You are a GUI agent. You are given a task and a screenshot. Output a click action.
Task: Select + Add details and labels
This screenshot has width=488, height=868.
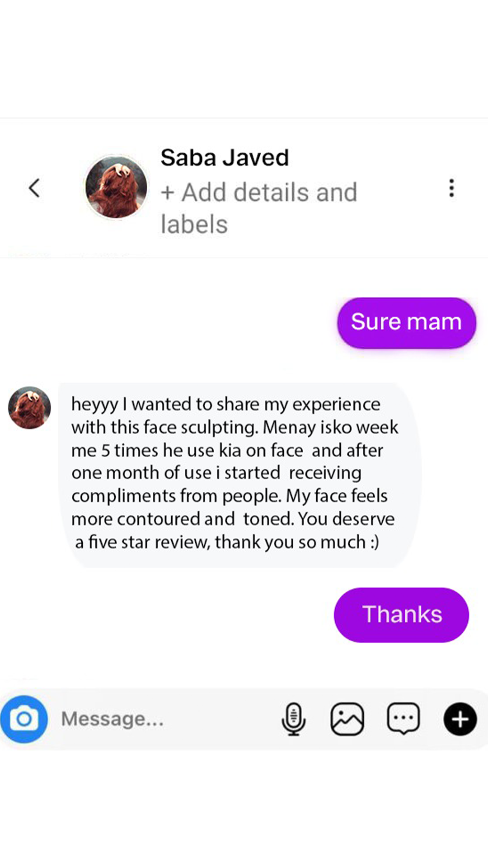259,208
